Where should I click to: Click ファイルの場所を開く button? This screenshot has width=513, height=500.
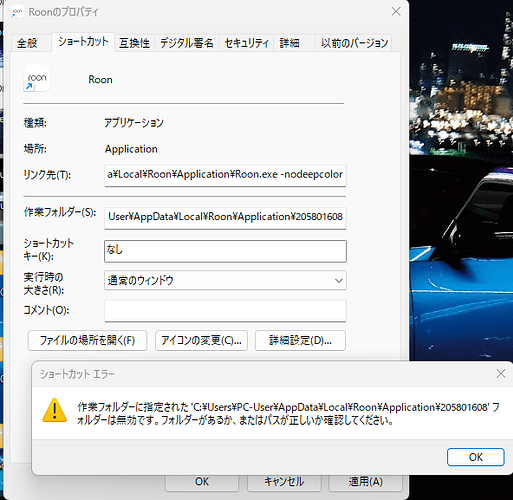[x=87, y=340]
